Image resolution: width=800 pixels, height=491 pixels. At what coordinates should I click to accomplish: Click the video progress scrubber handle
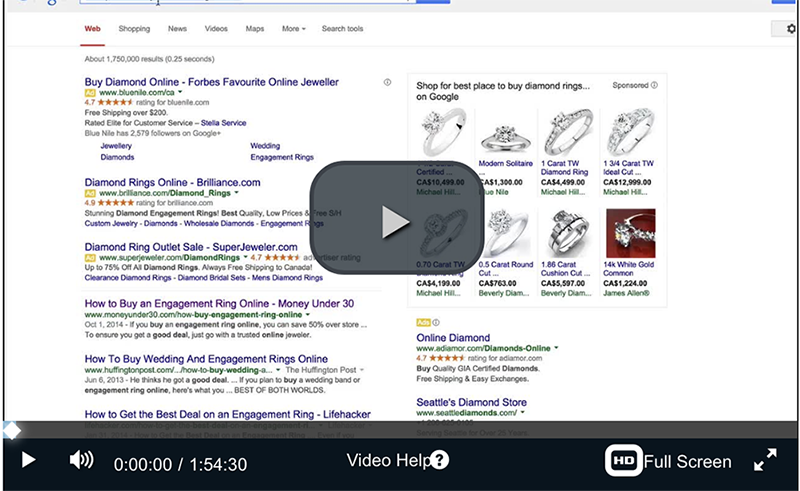(x=11, y=430)
